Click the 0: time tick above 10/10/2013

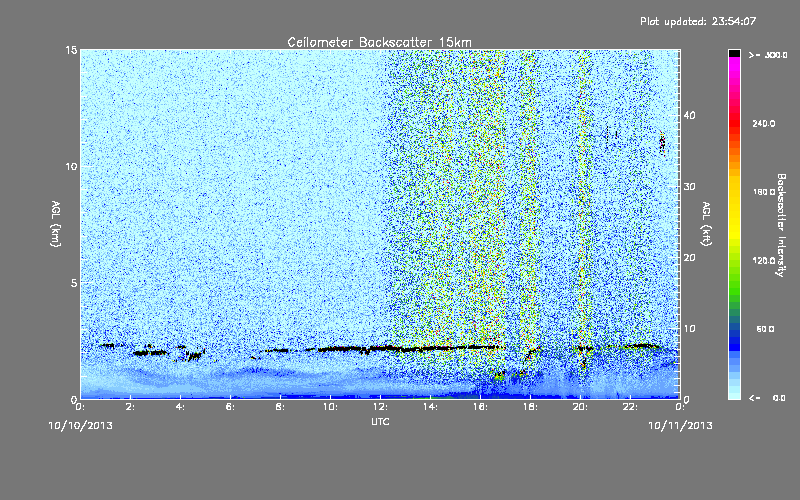click(x=80, y=407)
